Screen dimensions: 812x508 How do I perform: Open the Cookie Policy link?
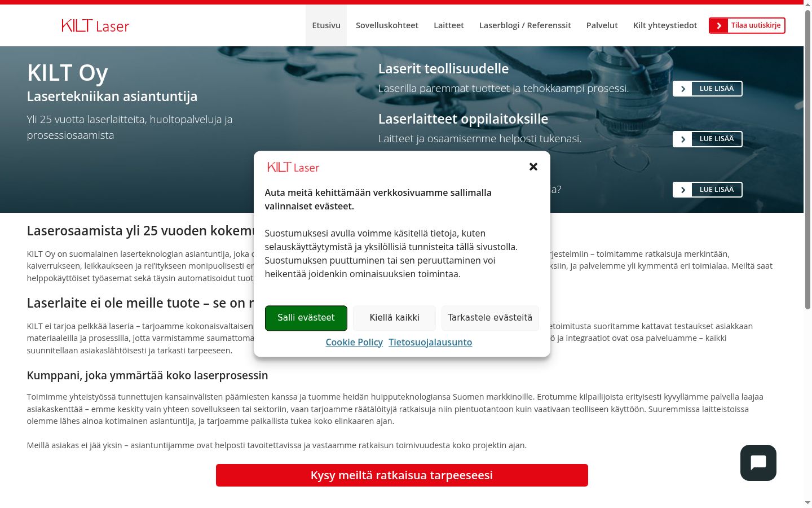click(354, 342)
